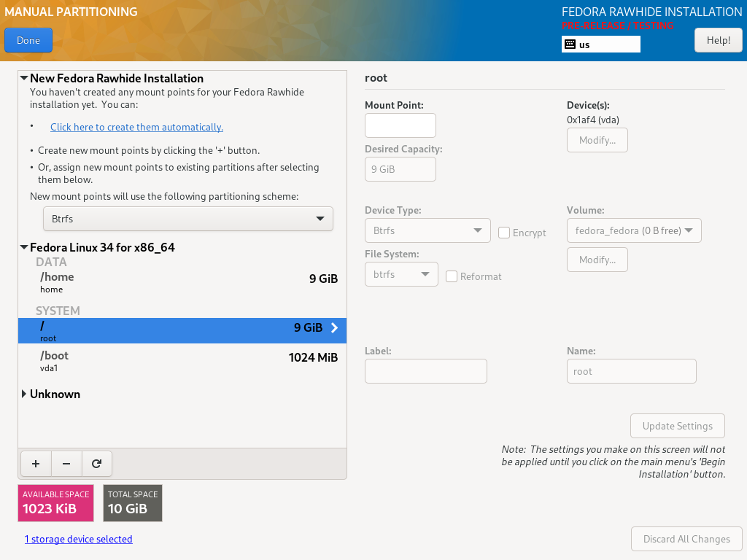747x560 pixels.
Task: Collapse the Fedora Linux 34 for x86_64 section
Action: pyautogui.click(x=24, y=247)
